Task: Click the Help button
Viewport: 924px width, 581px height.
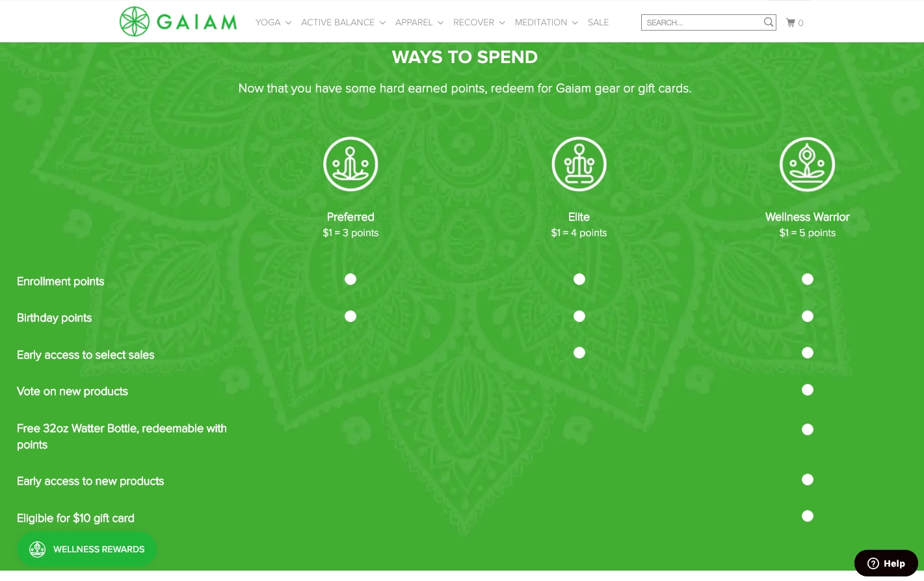Action: (886, 563)
